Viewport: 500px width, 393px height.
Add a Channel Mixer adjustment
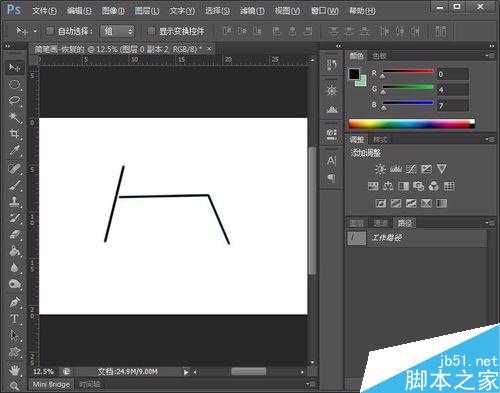click(434, 186)
